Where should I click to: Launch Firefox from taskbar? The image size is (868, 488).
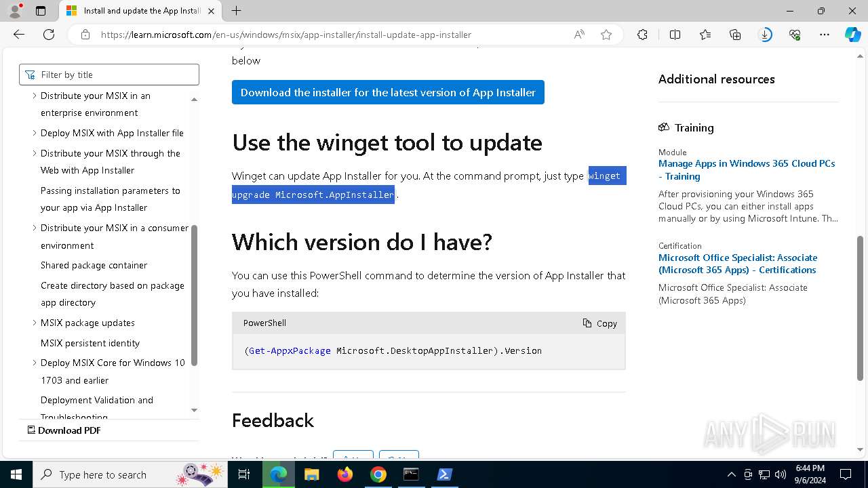click(x=344, y=474)
